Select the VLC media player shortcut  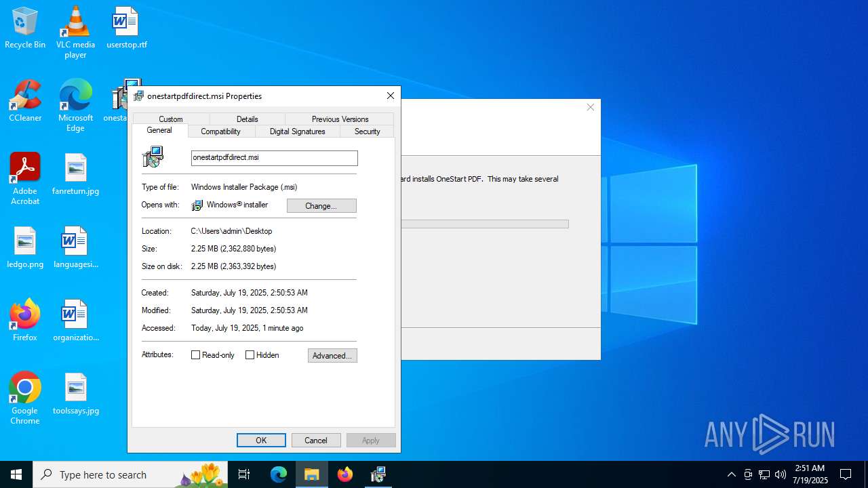[75, 32]
